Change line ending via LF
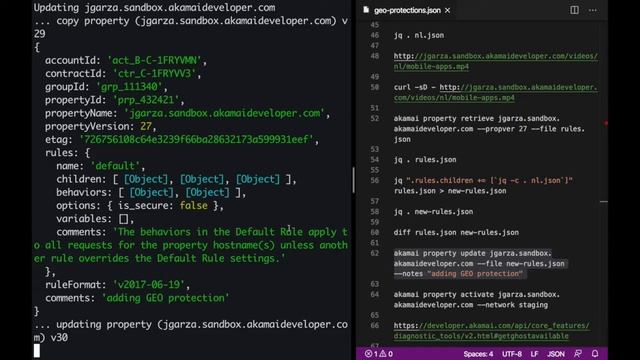The image size is (640, 360). pos(534,354)
